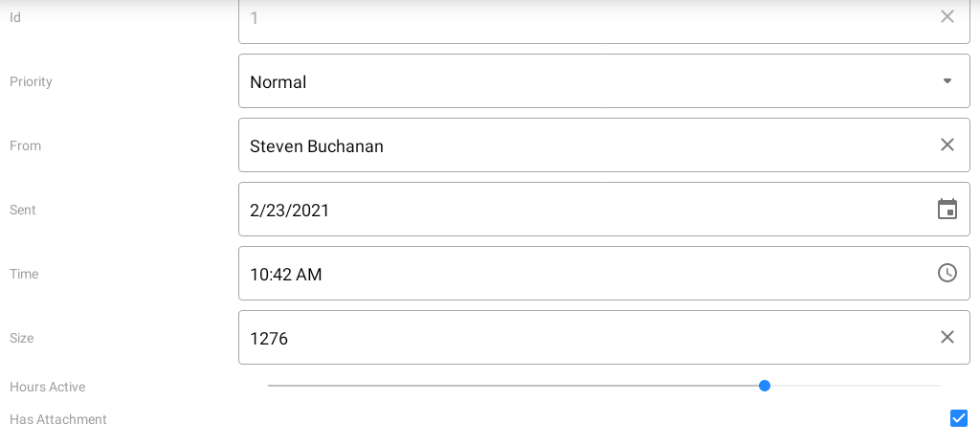Click the From field label

(x=25, y=145)
